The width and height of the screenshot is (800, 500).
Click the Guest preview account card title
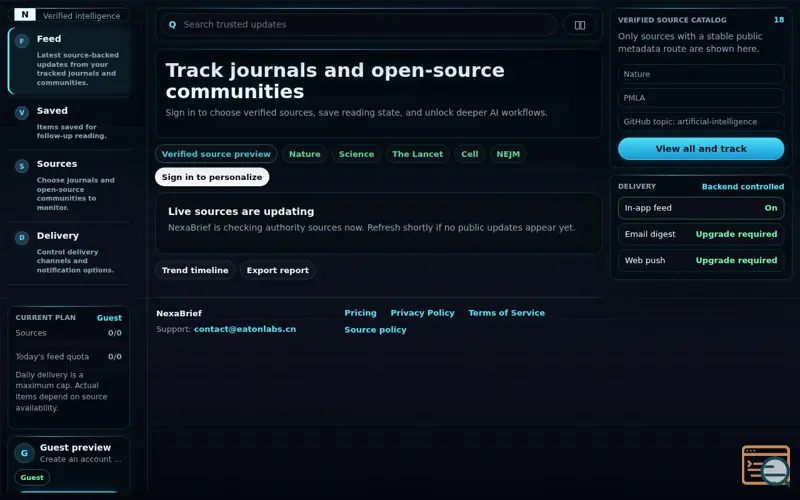pos(75,447)
